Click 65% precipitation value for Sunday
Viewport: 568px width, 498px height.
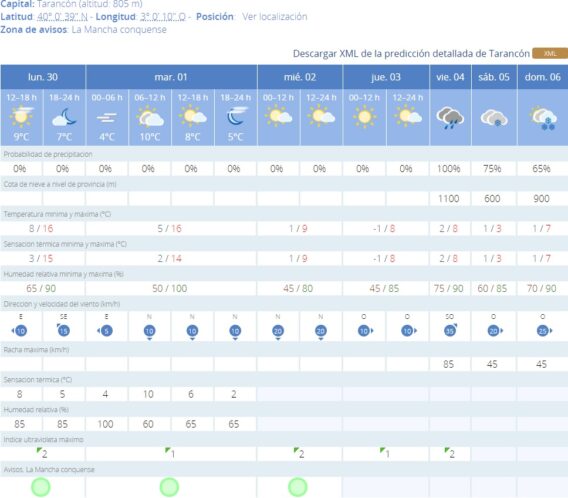click(541, 169)
